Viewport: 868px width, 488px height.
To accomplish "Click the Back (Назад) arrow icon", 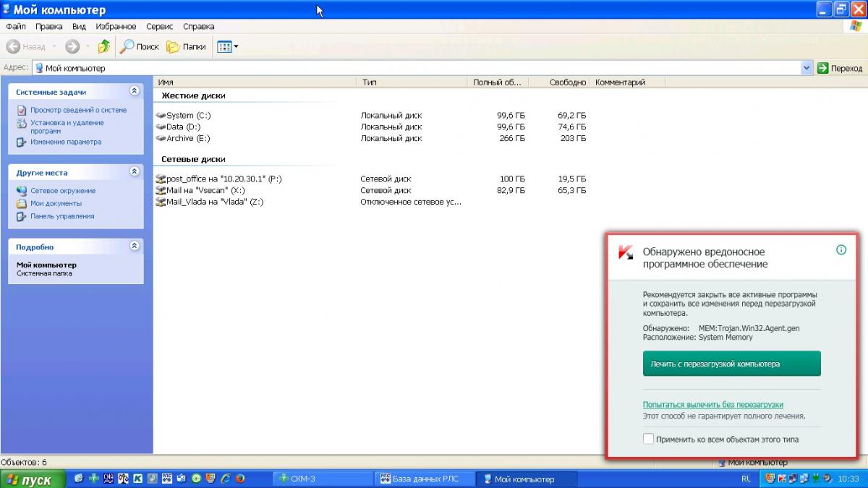I will click(13, 46).
